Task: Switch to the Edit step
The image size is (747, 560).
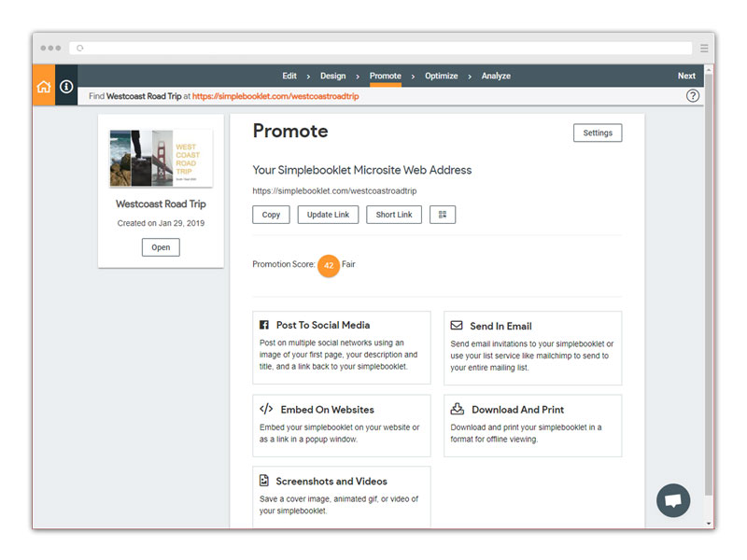Action: pyautogui.click(x=289, y=76)
